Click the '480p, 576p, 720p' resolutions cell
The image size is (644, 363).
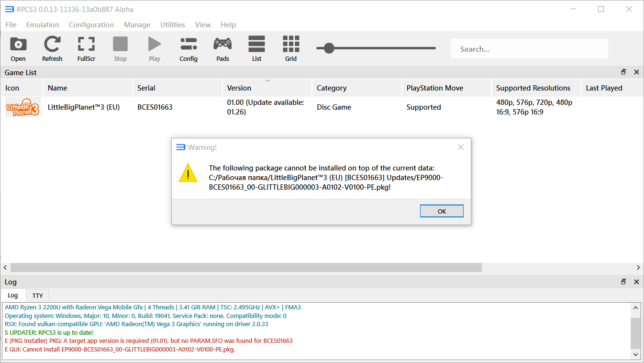(536, 107)
